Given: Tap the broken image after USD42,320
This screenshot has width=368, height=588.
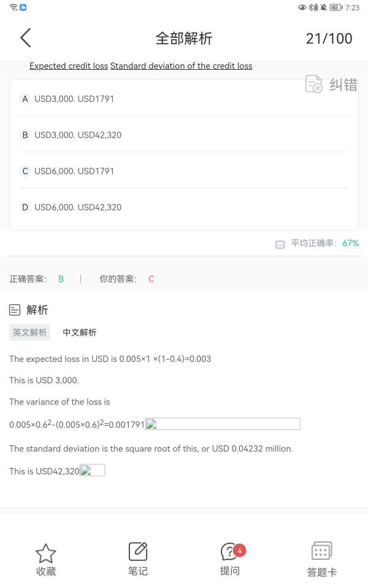Looking at the screenshot, I should click(93, 470).
